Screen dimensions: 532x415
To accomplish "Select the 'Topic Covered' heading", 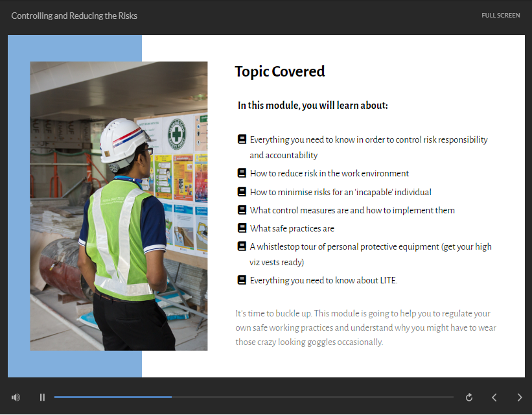I will tap(279, 71).
